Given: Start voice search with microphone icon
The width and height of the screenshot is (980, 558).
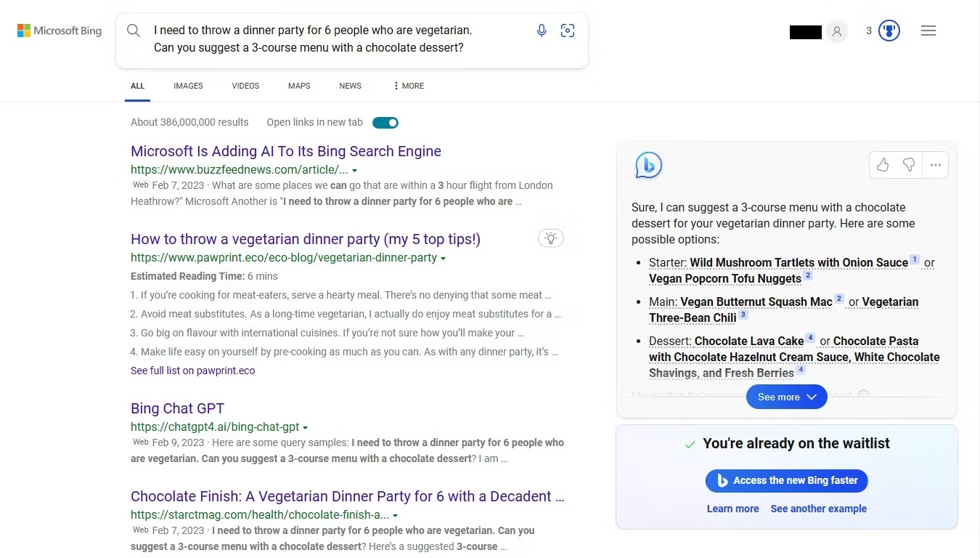Looking at the screenshot, I should click(x=542, y=31).
